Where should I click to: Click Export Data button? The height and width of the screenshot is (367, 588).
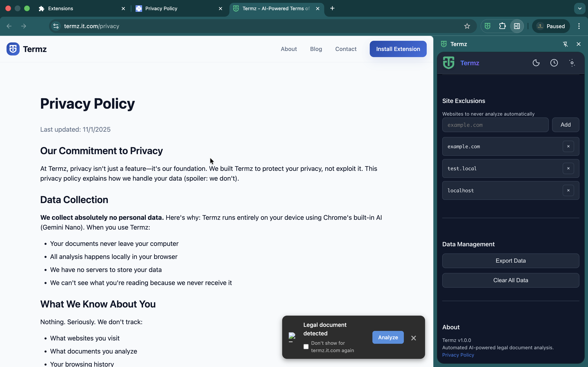[510, 261]
